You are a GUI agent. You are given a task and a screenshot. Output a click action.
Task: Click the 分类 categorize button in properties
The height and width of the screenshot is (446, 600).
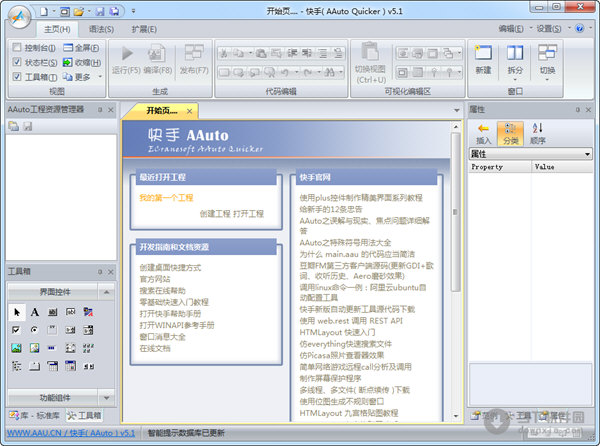(x=510, y=133)
